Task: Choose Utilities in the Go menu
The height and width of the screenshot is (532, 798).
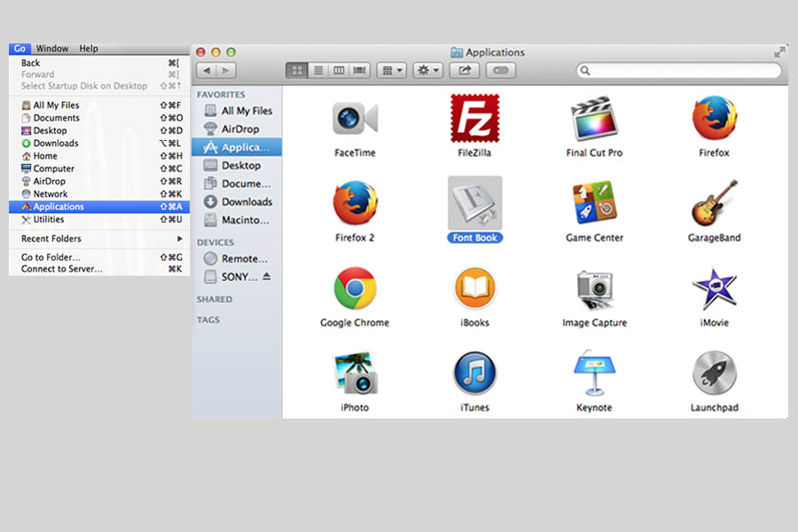Action: (99, 219)
